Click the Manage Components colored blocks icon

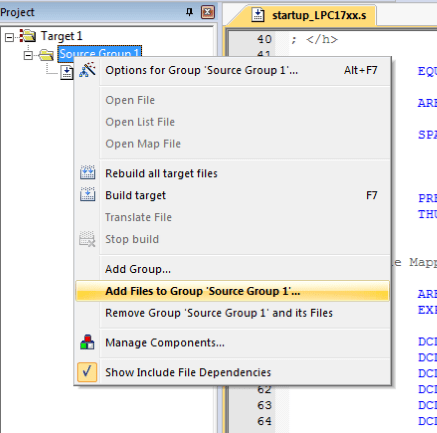click(x=87, y=342)
